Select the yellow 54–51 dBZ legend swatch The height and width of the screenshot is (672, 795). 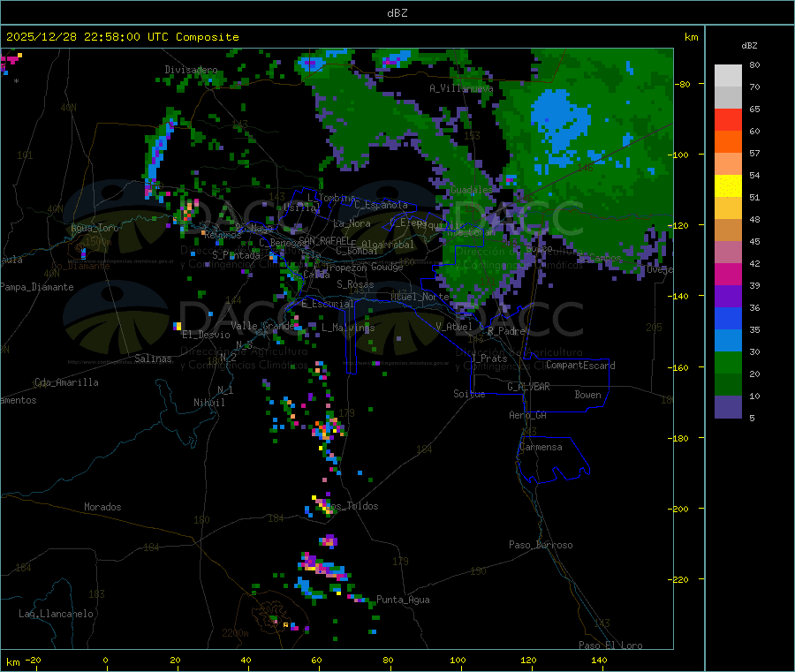click(728, 186)
